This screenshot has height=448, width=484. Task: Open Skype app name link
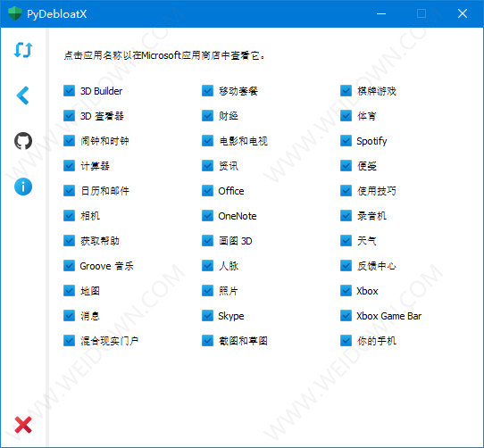231,316
